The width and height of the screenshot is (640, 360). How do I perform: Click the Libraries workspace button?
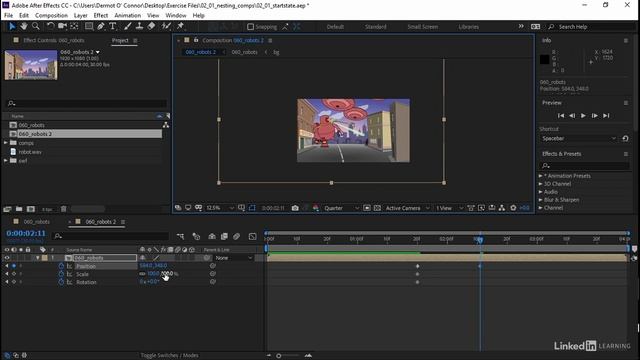(x=468, y=27)
